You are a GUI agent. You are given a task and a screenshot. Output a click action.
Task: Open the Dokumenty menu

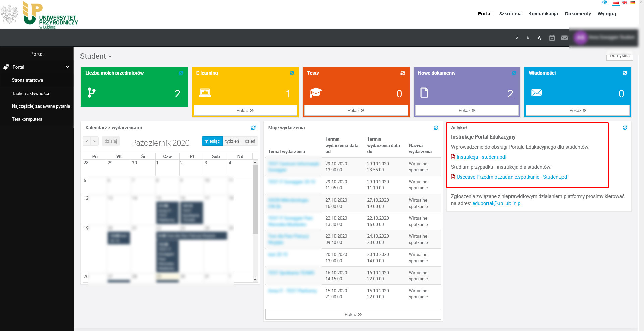[578, 14]
